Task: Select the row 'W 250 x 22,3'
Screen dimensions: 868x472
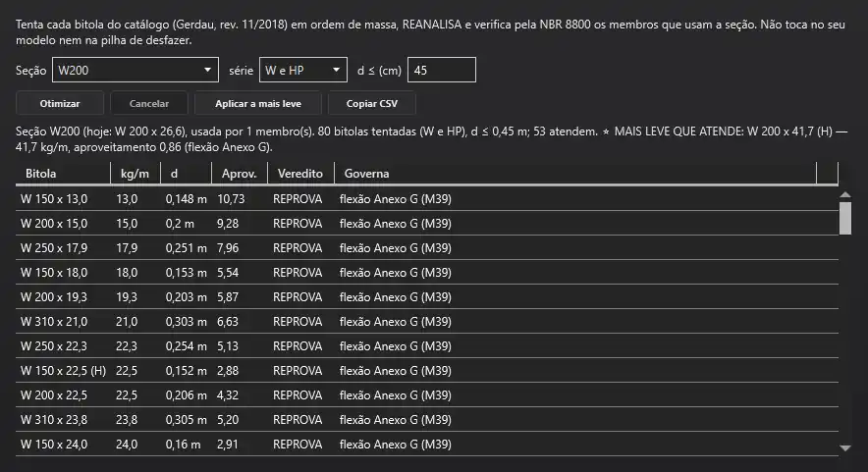Action: [427, 346]
